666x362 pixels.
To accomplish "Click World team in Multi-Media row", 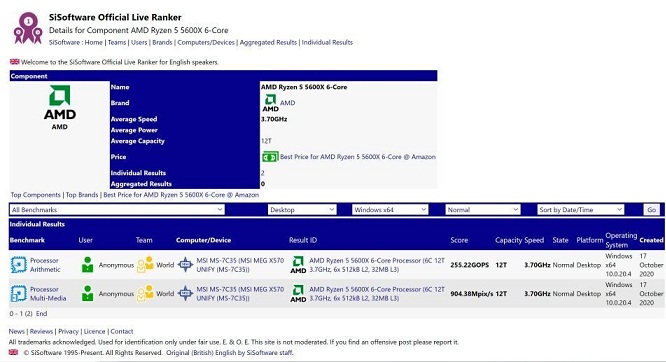I will (165, 294).
